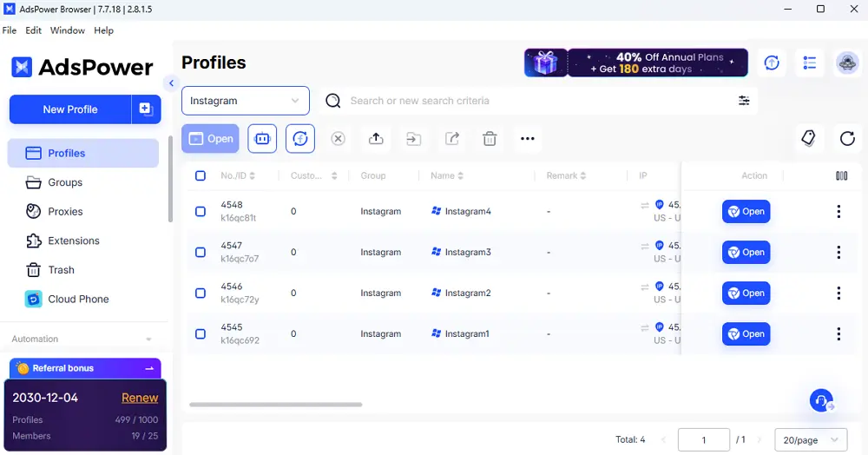Click the gift promo banner
This screenshot has height=455, width=868.
(x=636, y=63)
